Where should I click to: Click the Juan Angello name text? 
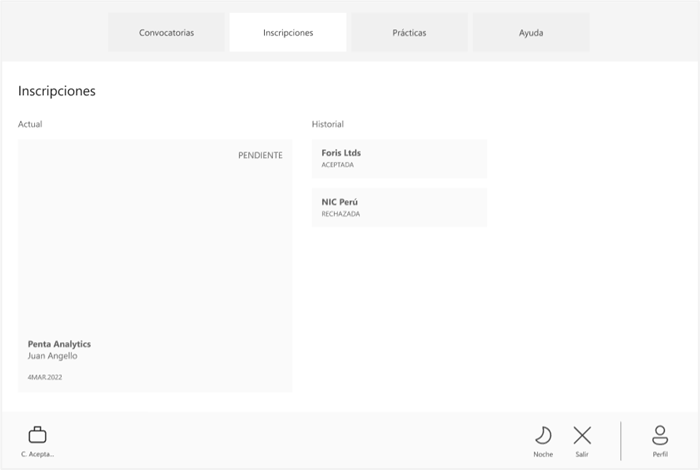(x=52, y=356)
